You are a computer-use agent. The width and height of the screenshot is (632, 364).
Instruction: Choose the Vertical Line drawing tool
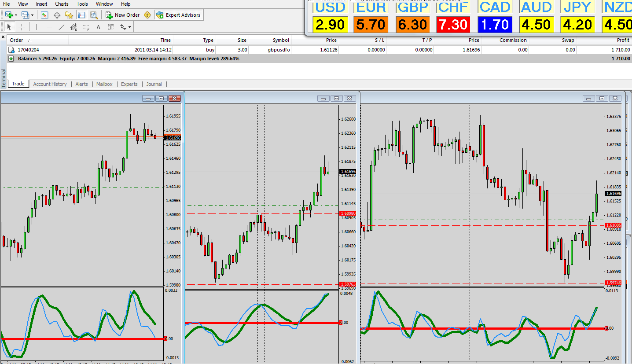(x=37, y=27)
